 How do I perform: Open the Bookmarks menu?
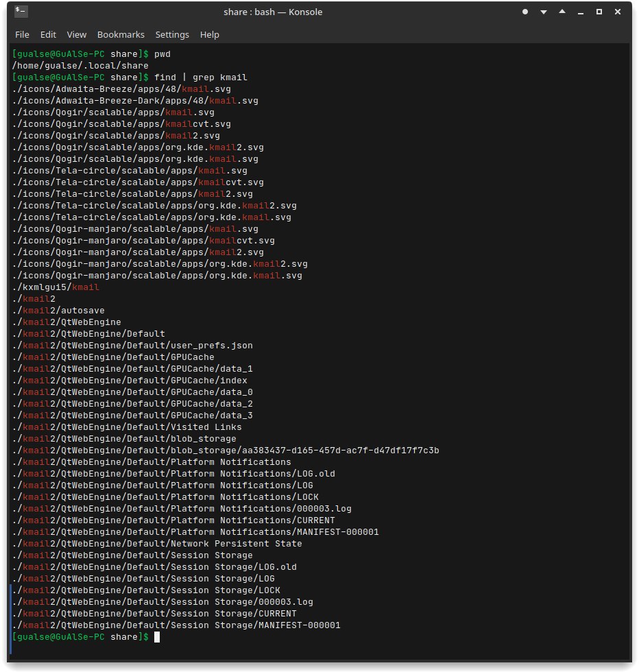tap(121, 35)
